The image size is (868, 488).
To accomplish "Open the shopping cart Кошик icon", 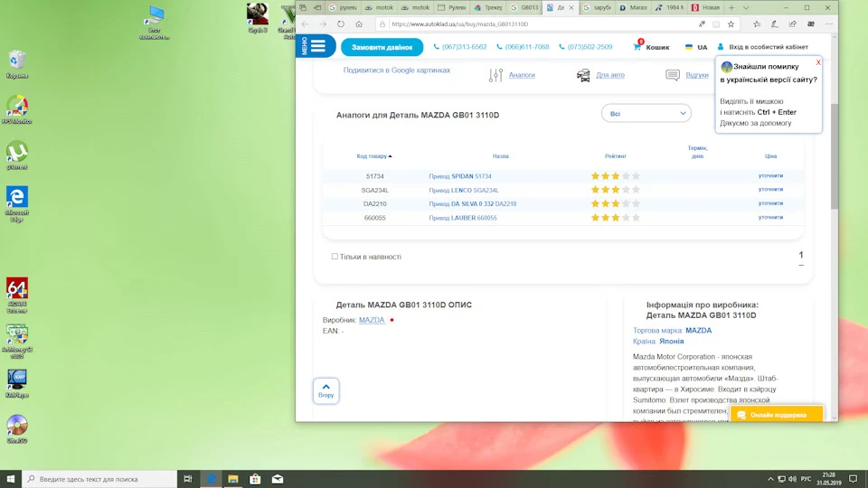I will click(x=637, y=46).
